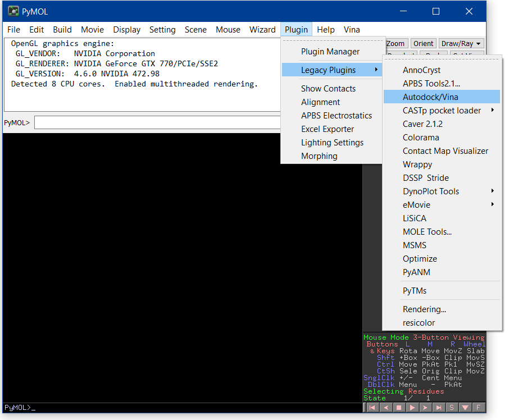Launch APBS Electrostatics
The image size is (509, 420).
[332, 116]
